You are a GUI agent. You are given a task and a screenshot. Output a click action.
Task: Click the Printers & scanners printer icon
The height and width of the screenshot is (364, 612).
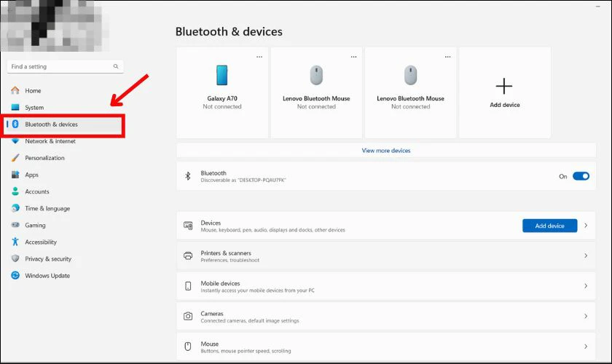[188, 256]
